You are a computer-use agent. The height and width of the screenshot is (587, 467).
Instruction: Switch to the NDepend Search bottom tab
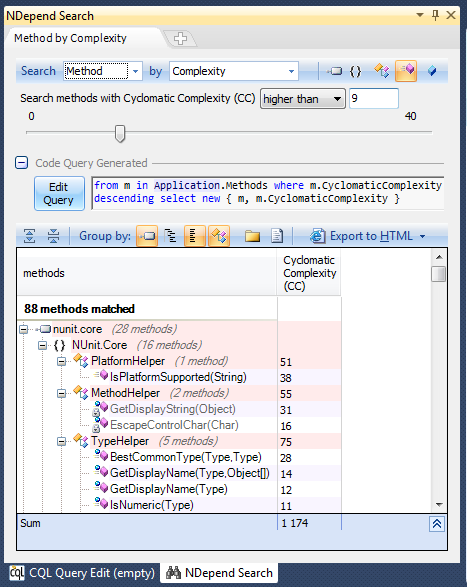coord(219,573)
